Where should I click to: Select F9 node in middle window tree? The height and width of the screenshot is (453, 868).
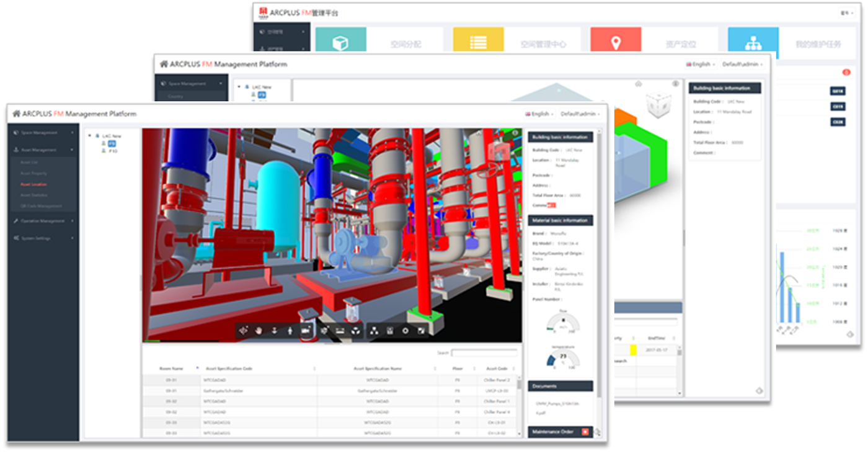[262, 95]
